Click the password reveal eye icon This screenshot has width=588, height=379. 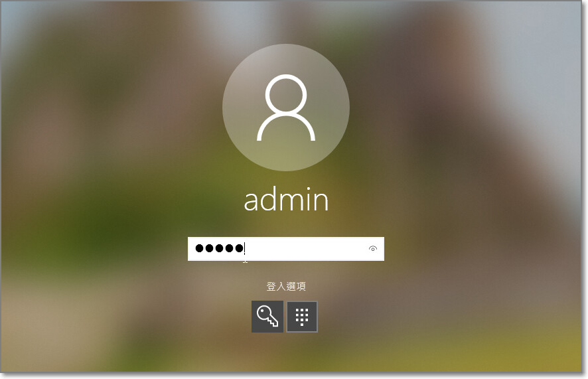(x=373, y=248)
